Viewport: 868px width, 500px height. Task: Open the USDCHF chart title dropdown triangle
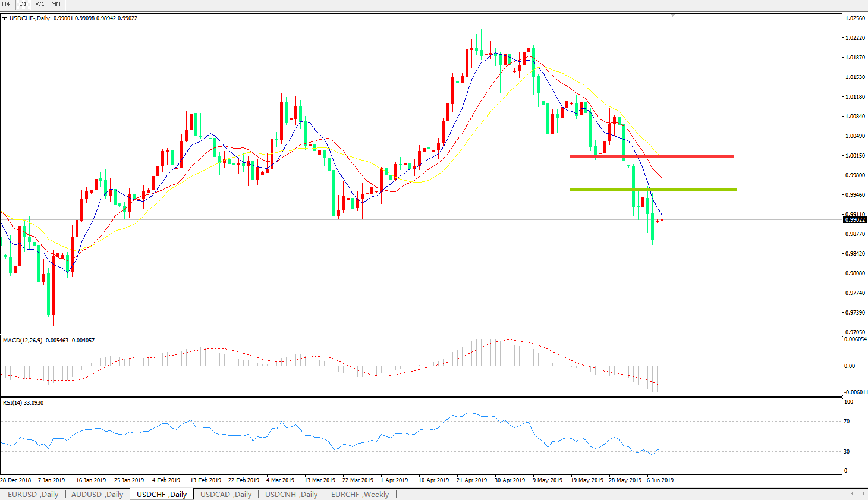[x=5, y=18]
